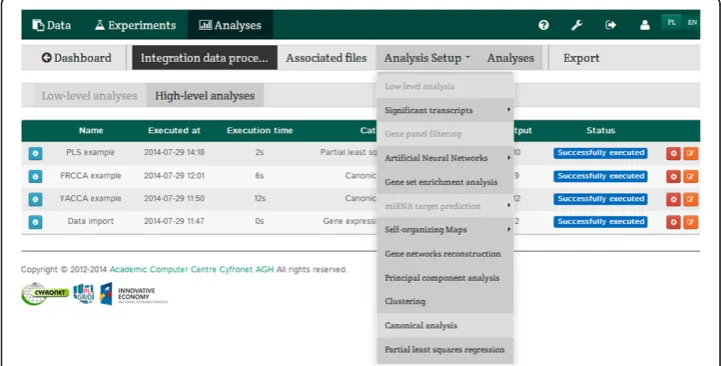Screen dimensions: 721x366
Task: Click FRCCA example Successfully executed badge
Action: (601, 176)
